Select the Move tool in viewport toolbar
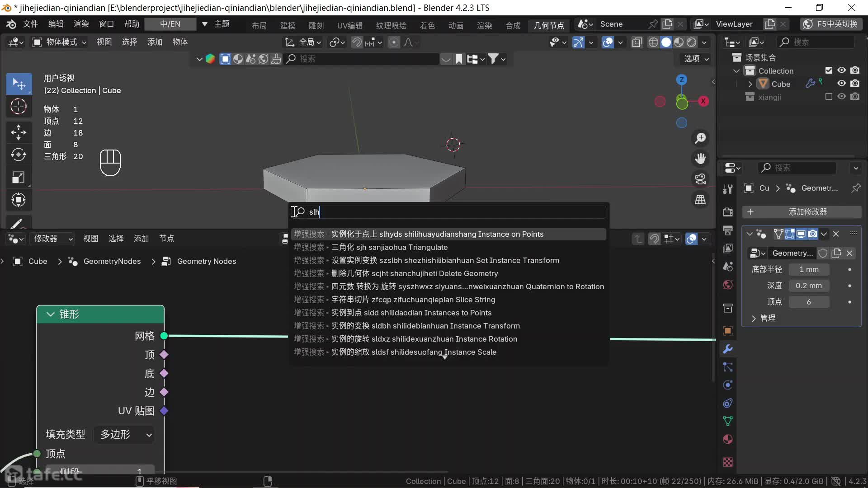This screenshot has height=488, width=868. click(19, 132)
